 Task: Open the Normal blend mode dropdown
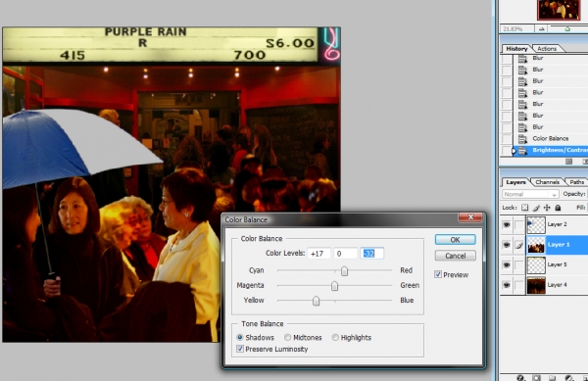[x=530, y=194]
